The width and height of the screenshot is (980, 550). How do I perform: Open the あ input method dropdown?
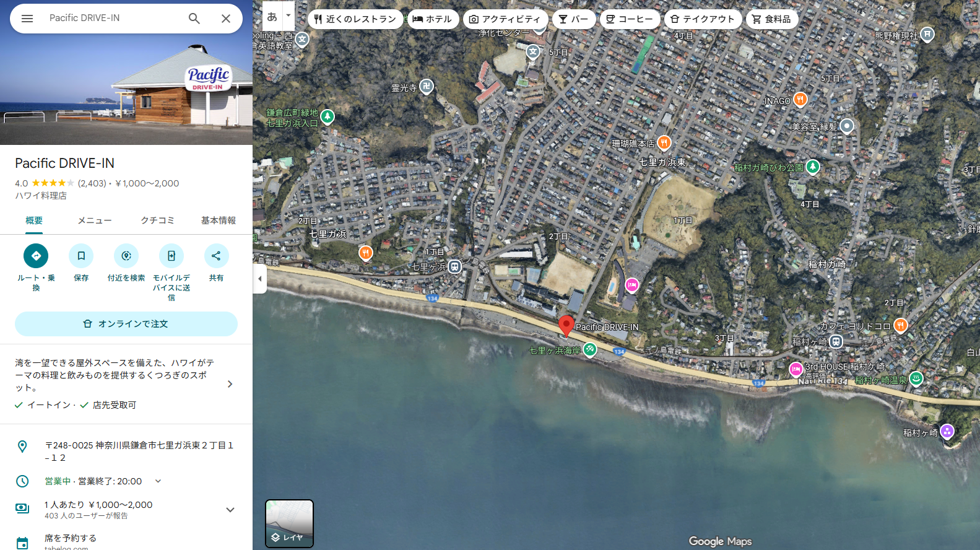click(x=288, y=16)
